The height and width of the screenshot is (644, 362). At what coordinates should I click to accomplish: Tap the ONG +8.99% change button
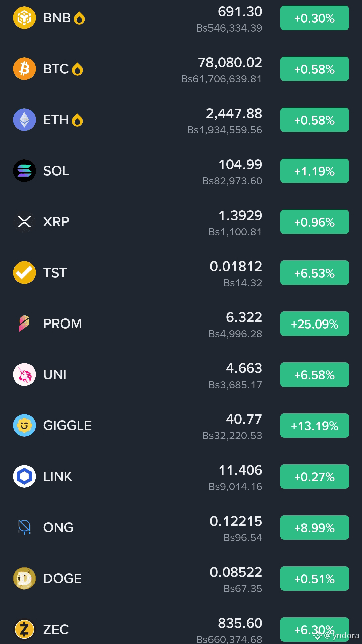click(314, 528)
